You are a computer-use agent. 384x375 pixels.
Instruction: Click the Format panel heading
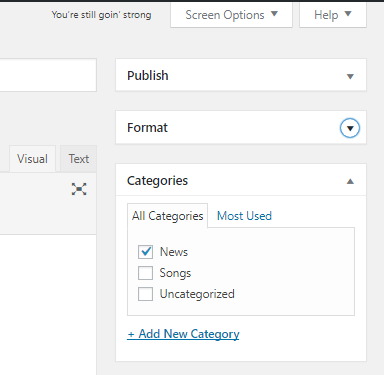[147, 128]
